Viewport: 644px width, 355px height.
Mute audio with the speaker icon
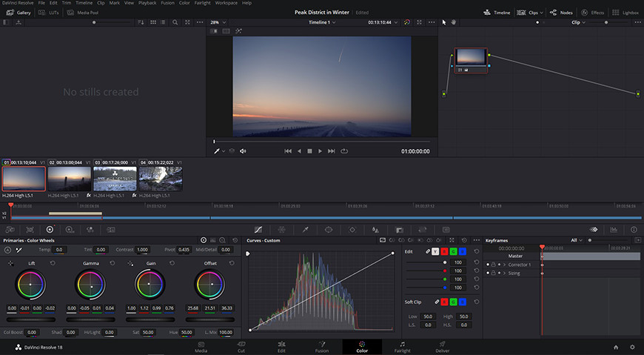coord(243,151)
